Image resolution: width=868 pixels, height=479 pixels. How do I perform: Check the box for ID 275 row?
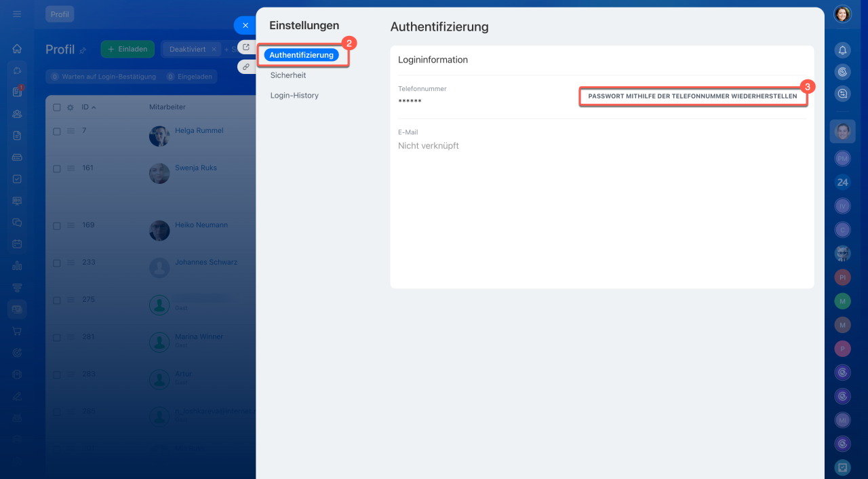(x=57, y=300)
